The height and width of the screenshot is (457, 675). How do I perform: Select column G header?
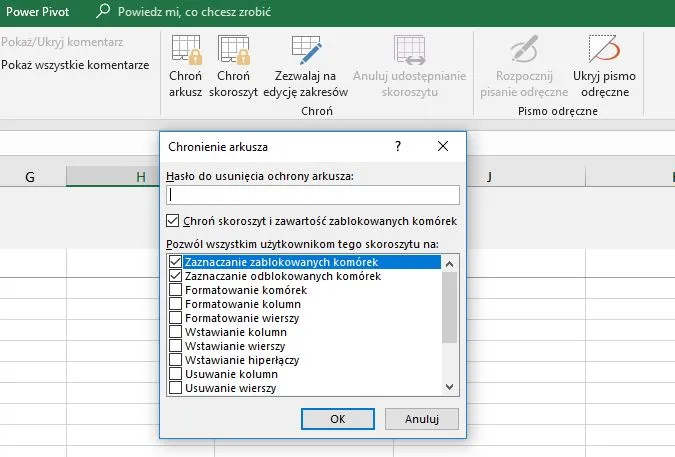(x=30, y=177)
